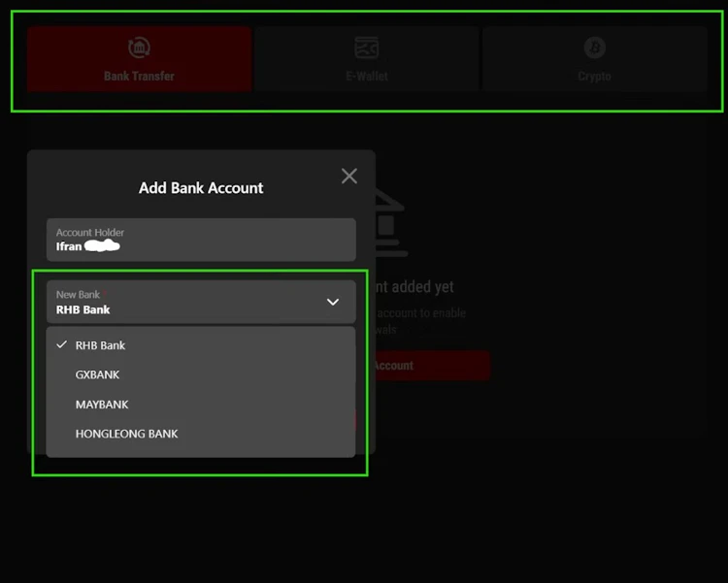The image size is (728, 583).
Task: Choose GXBANK from the bank list
Action: tap(201, 374)
